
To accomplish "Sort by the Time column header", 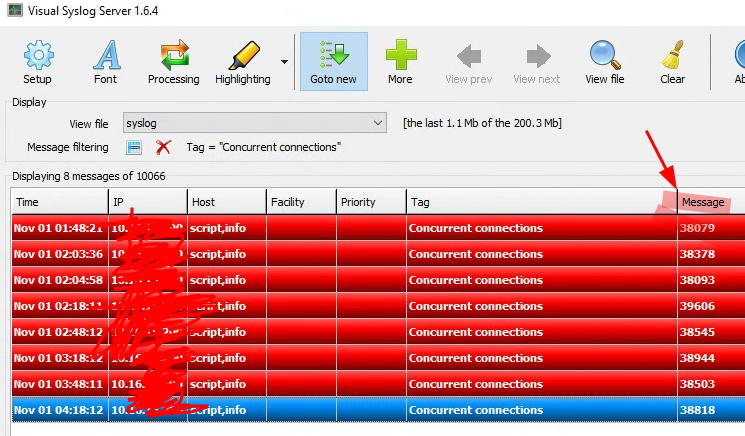I will (x=58, y=202).
